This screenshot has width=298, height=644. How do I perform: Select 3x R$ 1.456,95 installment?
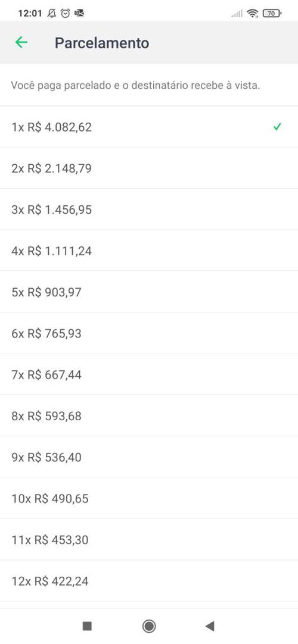click(x=149, y=210)
